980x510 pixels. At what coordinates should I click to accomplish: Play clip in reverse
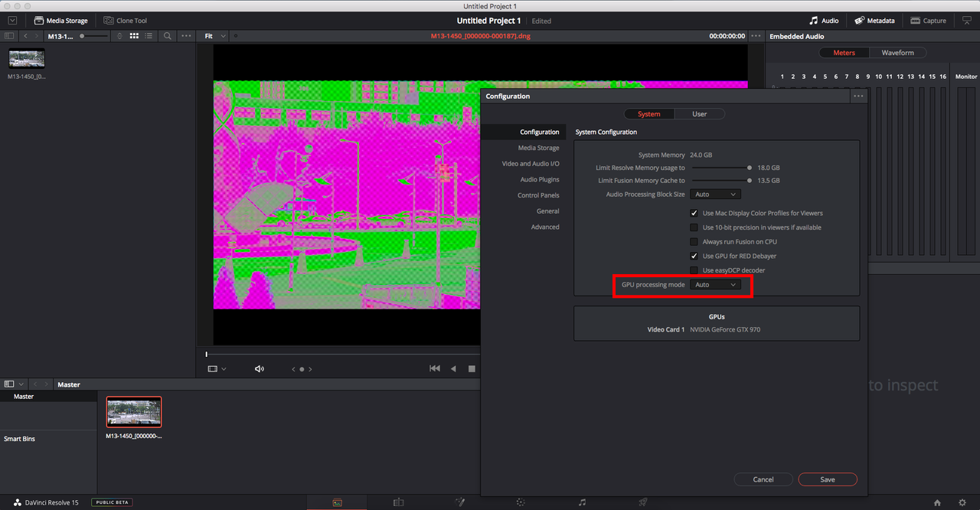(453, 368)
